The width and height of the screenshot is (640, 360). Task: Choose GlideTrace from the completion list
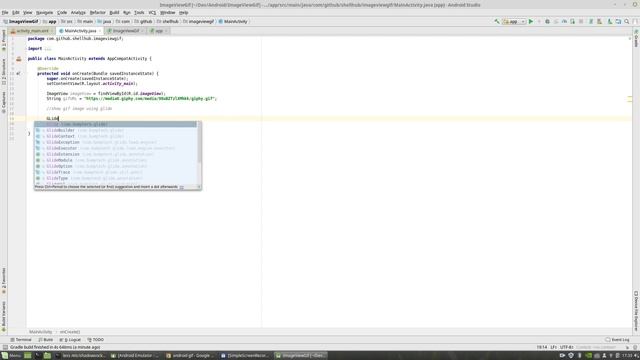click(x=115, y=172)
